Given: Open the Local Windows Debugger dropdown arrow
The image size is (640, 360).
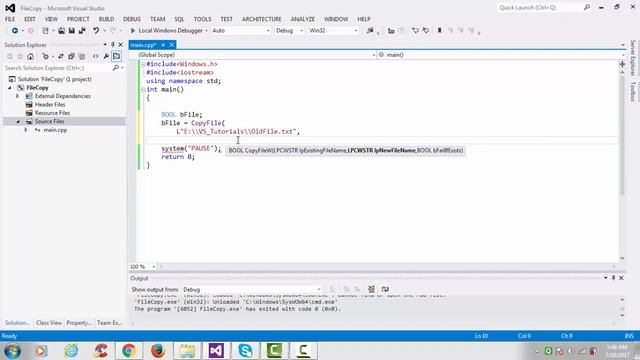Looking at the screenshot, I should [206, 31].
